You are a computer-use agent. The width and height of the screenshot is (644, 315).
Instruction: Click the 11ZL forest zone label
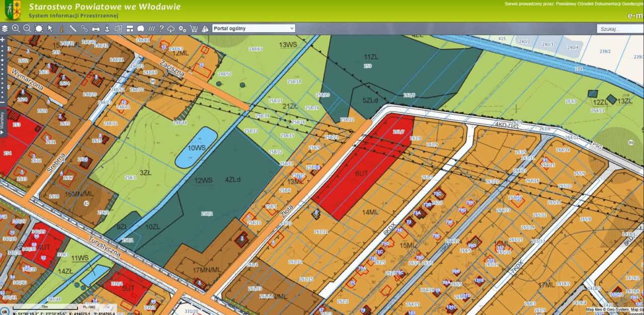click(x=371, y=57)
